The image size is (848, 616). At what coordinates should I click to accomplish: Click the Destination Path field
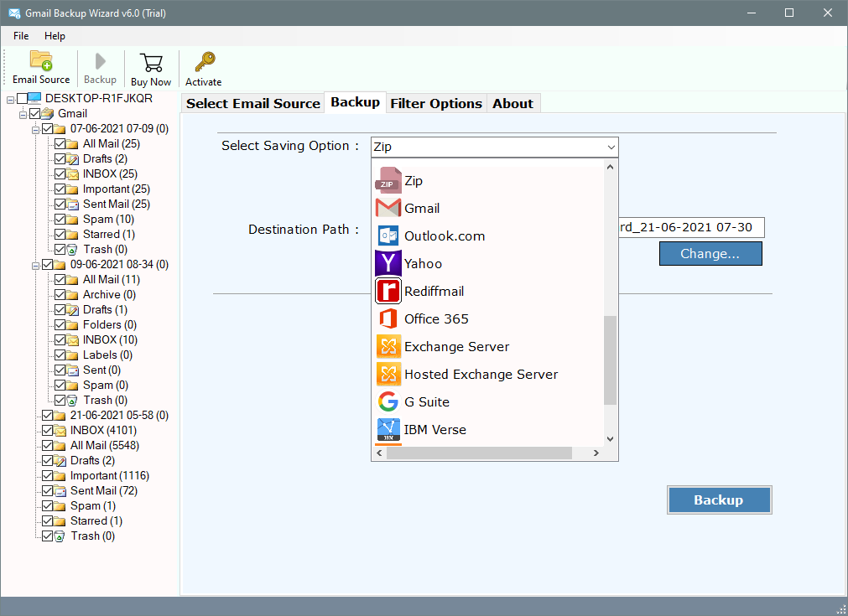[691, 227]
